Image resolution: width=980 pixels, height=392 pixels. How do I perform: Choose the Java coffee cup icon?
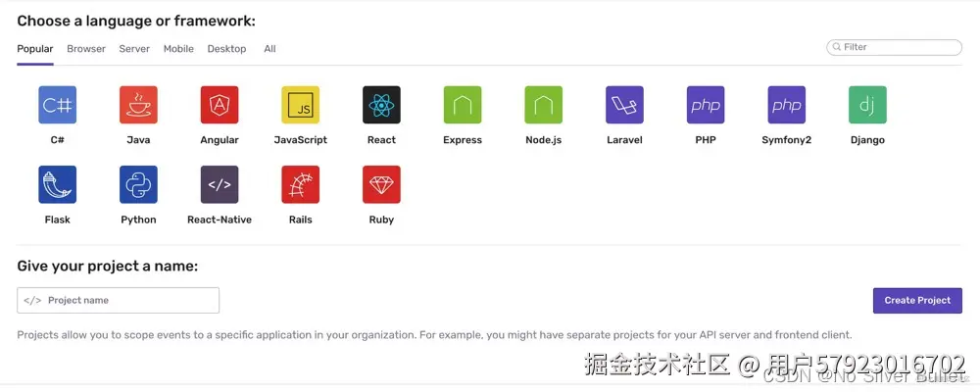(x=138, y=105)
